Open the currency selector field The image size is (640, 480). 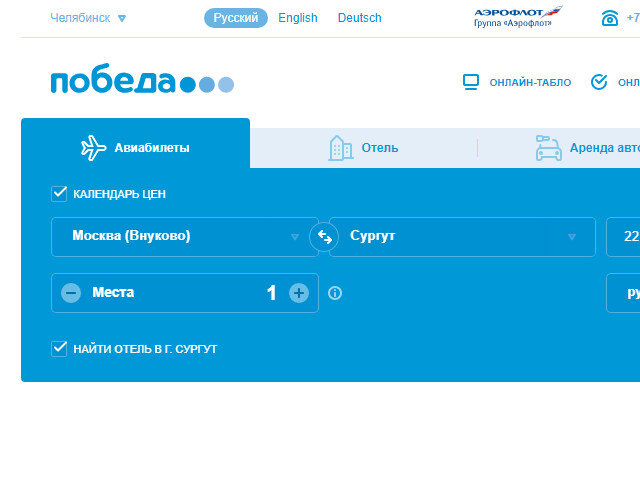point(623,293)
